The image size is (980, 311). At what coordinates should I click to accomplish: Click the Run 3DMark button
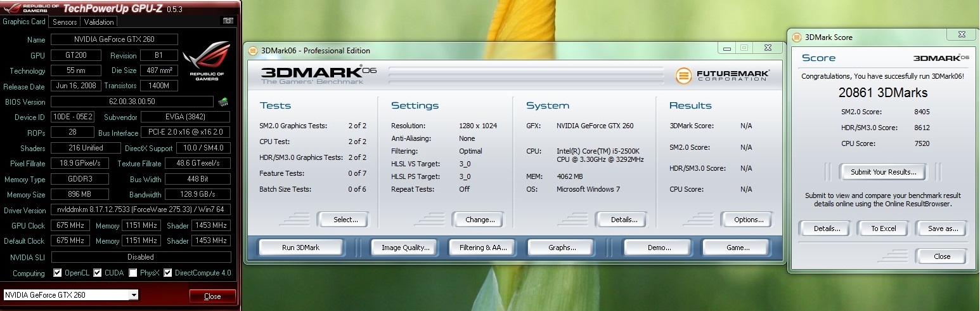tap(300, 248)
